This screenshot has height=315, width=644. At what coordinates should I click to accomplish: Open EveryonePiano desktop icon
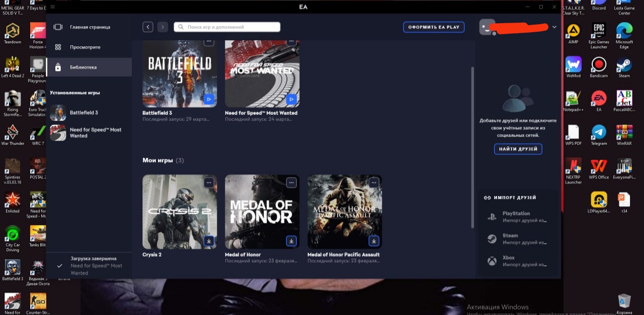click(x=624, y=169)
